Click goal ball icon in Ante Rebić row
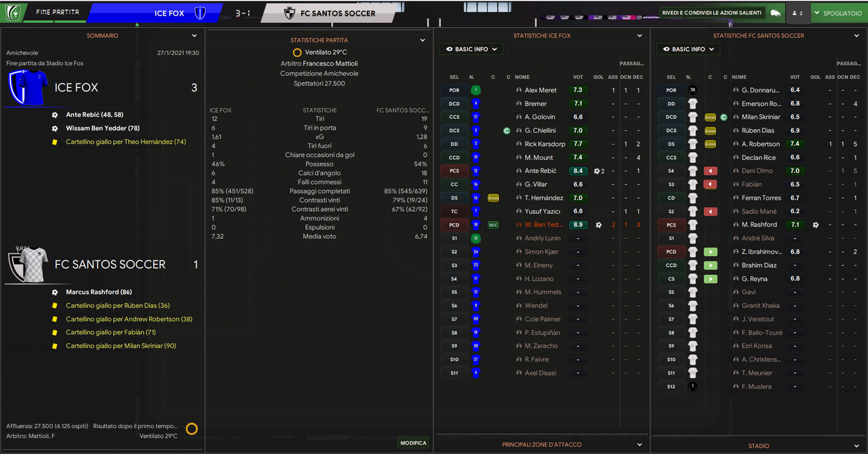Image resolution: width=868 pixels, height=454 pixels. [597, 171]
